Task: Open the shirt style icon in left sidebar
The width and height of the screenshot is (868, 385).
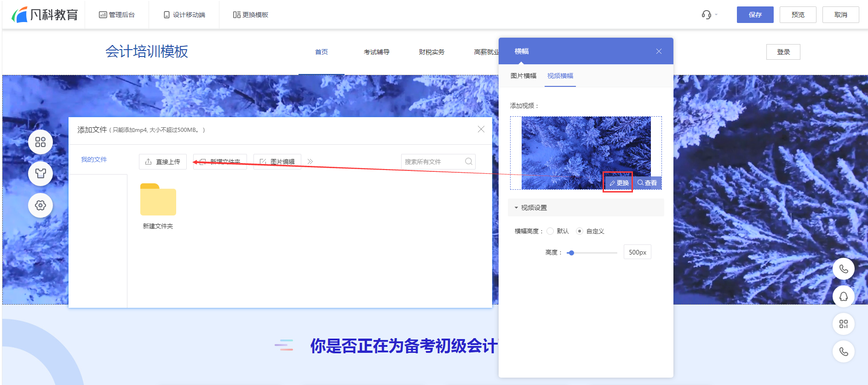Action: click(40, 174)
